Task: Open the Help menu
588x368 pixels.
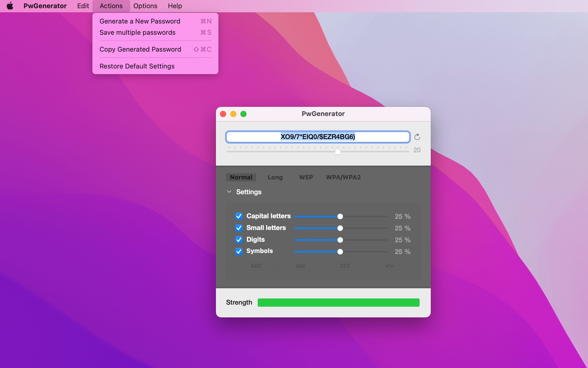Action: (x=175, y=6)
